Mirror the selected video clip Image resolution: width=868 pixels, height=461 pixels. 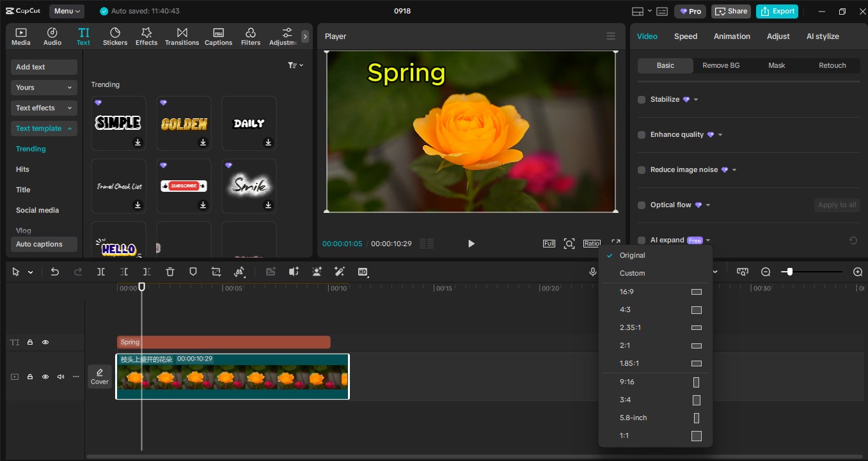[x=240, y=272]
